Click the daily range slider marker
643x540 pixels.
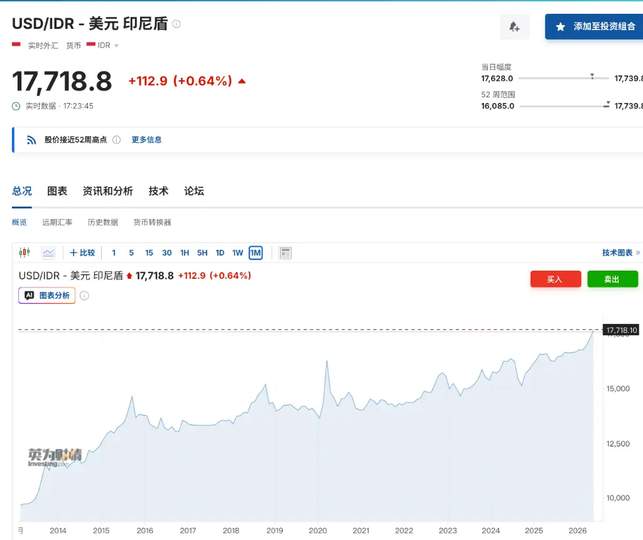coord(592,77)
